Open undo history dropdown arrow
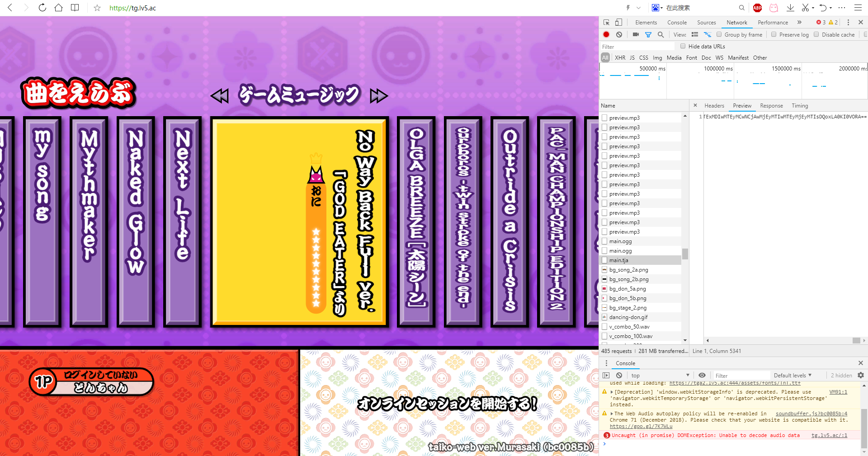Screen dimensions: 868x456 830,8
